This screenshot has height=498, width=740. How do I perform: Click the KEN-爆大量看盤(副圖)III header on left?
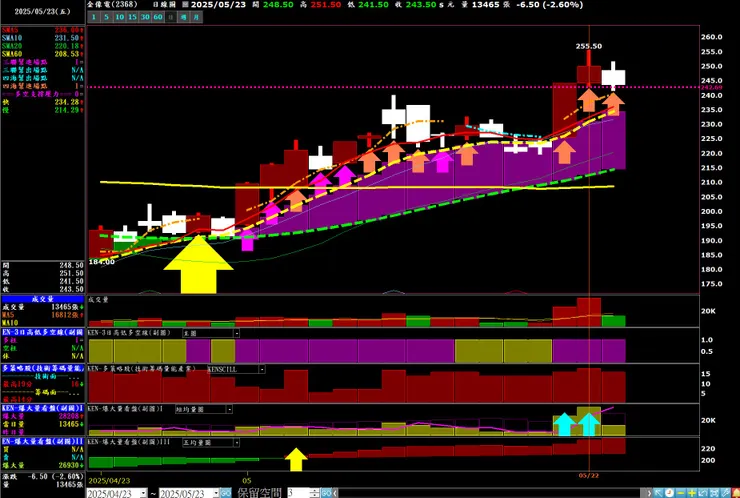43,441
